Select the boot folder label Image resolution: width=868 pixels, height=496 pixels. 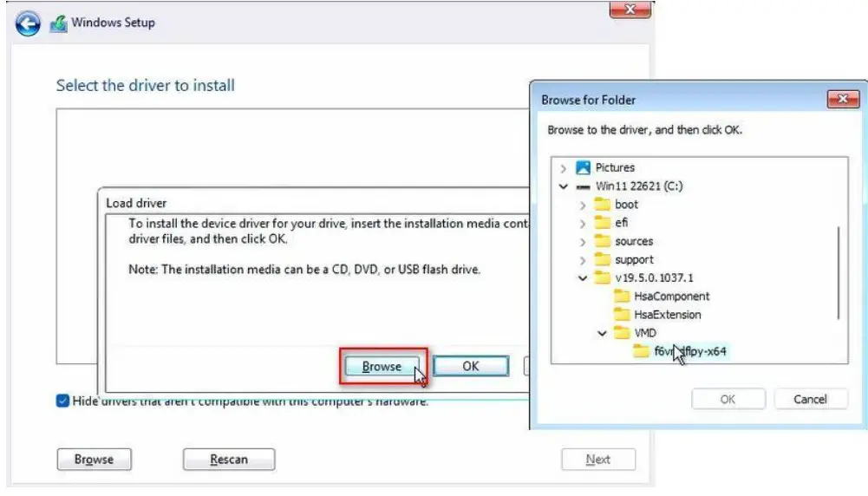point(626,205)
